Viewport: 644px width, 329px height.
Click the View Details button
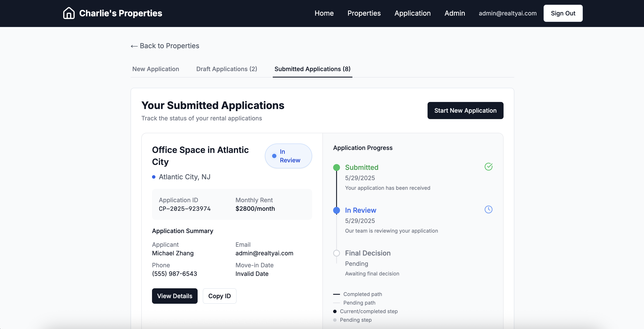tap(174, 296)
